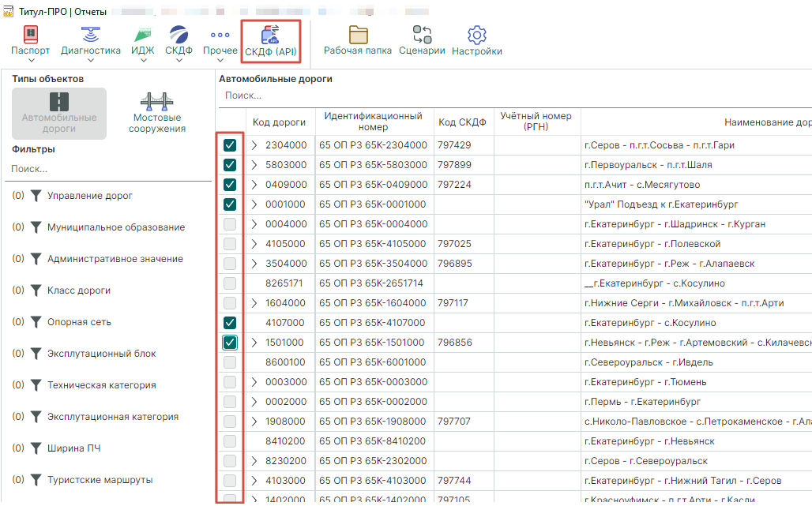The height and width of the screenshot is (506, 812).
Task: Click the Учётный номер (РГН) column header
Action: pyautogui.click(x=536, y=122)
